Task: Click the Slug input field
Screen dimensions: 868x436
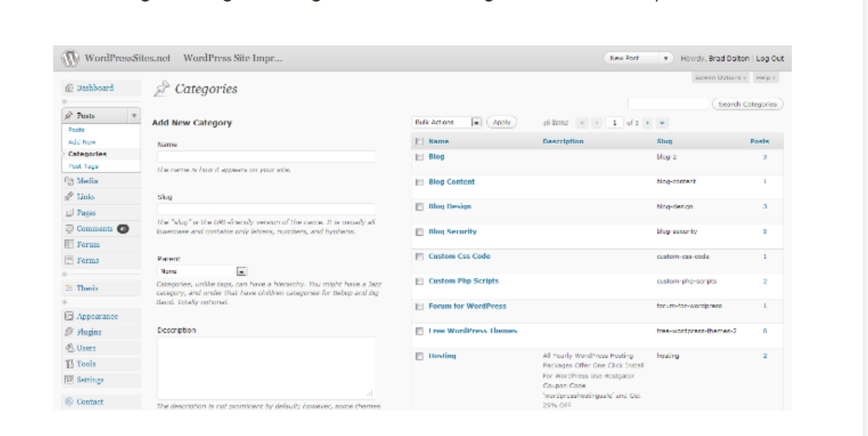Action: tap(267, 210)
